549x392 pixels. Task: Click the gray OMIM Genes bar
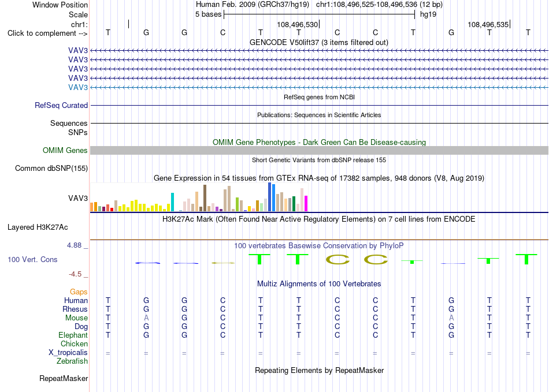pyautogui.click(x=319, y=150)
